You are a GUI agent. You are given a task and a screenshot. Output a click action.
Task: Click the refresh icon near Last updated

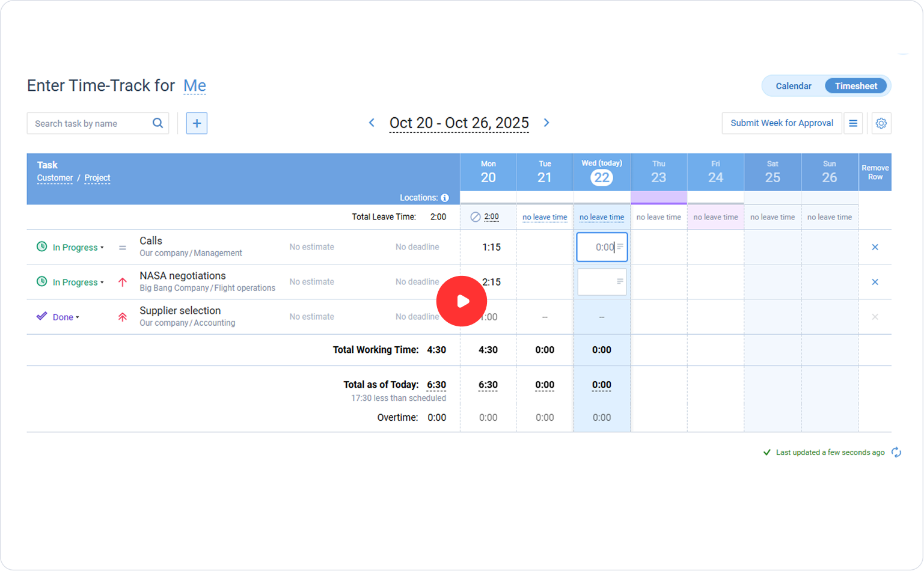[x=896, y=453]
